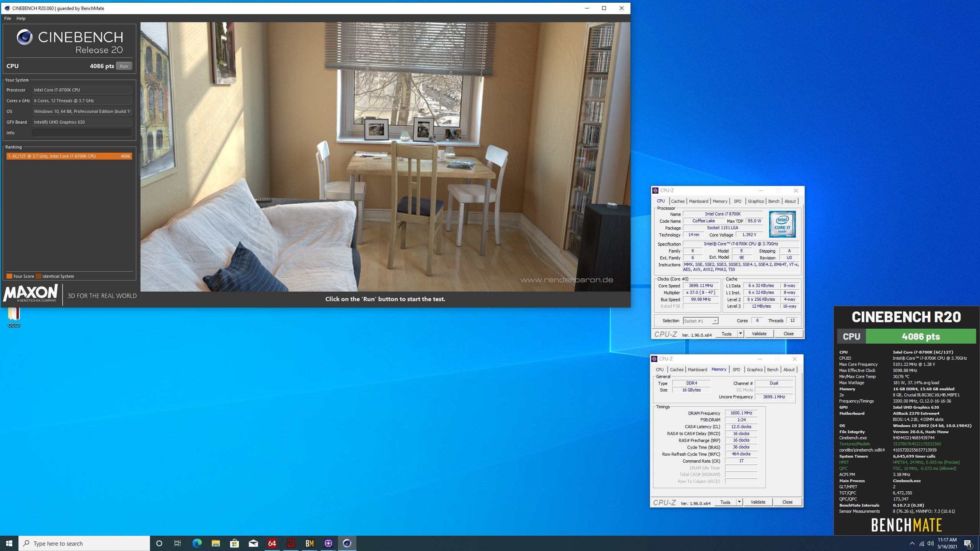The height and width of the screenshot is (551, 980).
Task: Switch to Memory tab in upper CPU-Z
Action: [720, 201]
